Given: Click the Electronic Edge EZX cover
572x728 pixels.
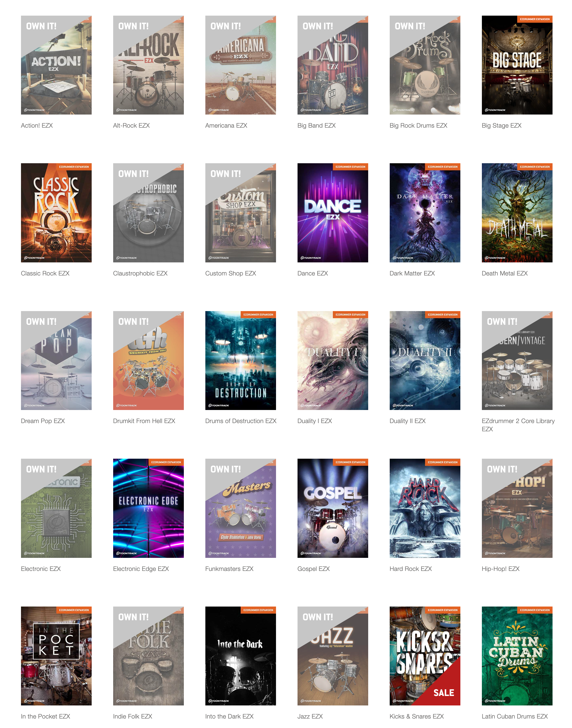Looking at the screenshot, I should pyautogui.click(x=148, y=508).
